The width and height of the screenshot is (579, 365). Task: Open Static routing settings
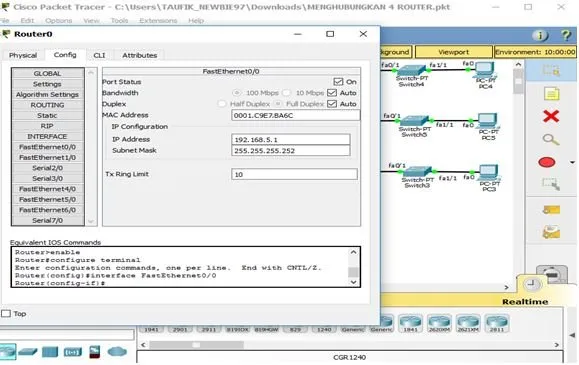pyautogui.click(x=47, y=116)
